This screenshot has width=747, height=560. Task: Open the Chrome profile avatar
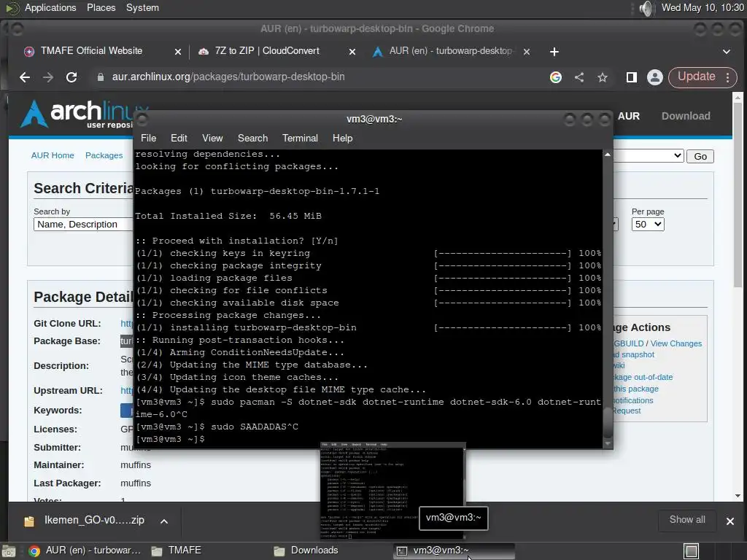[655, 77]
